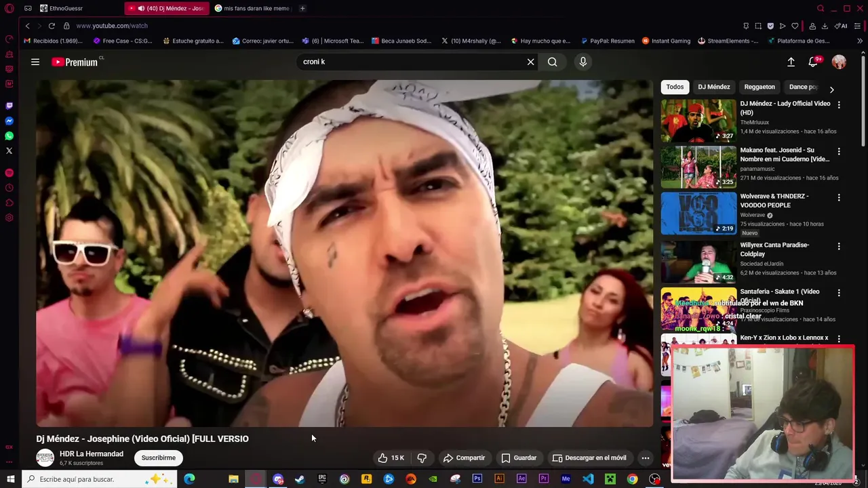Open WhatsApp in the Opera sidebar
The image size is (868, 488).
(9, 136)
